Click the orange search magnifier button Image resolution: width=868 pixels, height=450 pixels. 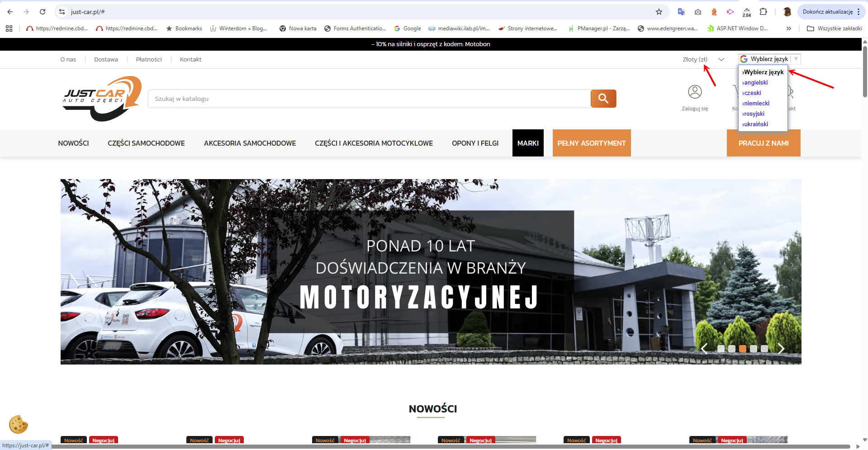click(x=603, y=99)
